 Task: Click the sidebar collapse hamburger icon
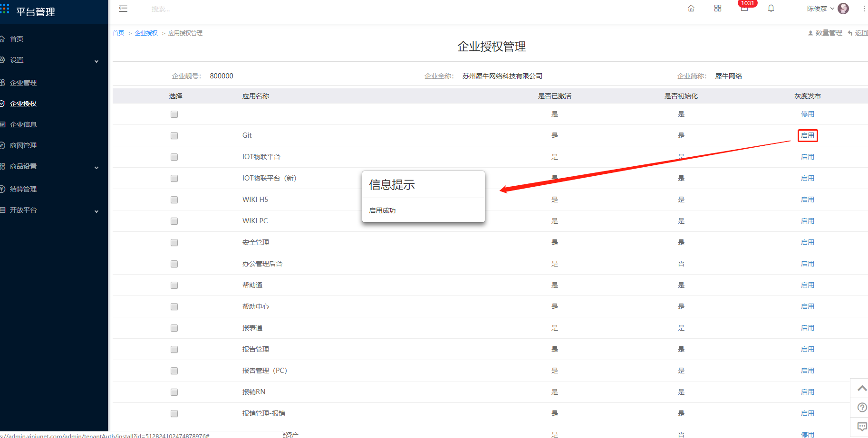123,8
